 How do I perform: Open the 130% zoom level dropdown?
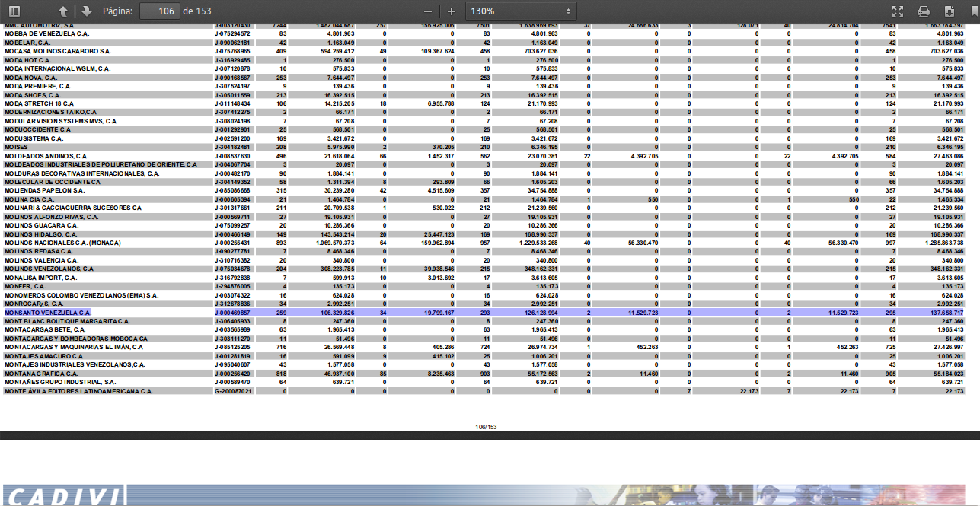point(522,11)
